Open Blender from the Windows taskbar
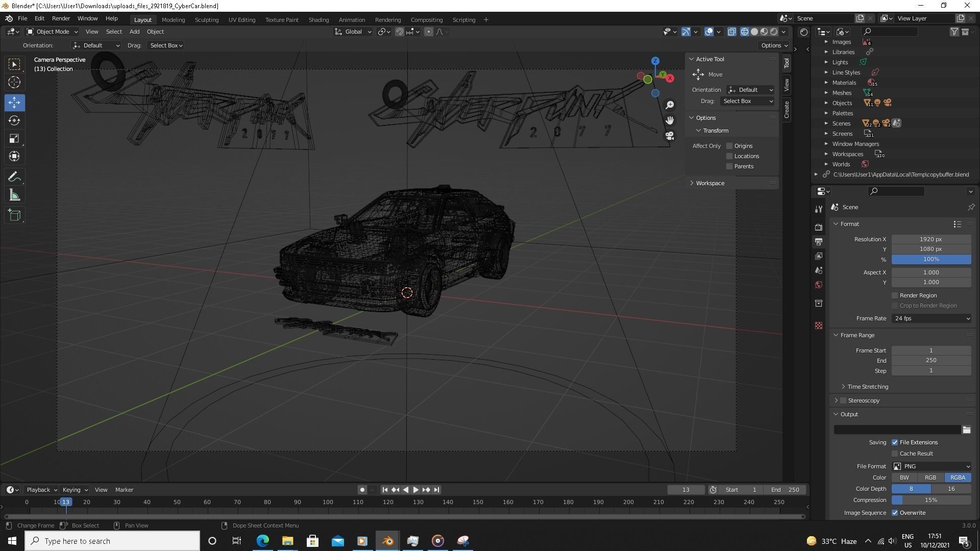This screenshot has height=551, width=980. (x=387, y=541)
